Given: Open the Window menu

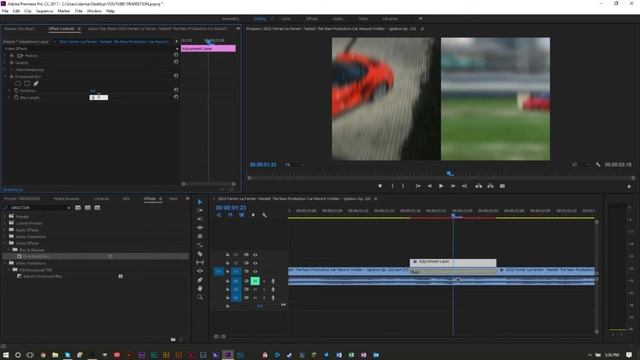Looking at the screenshot, I should point(94,11).
